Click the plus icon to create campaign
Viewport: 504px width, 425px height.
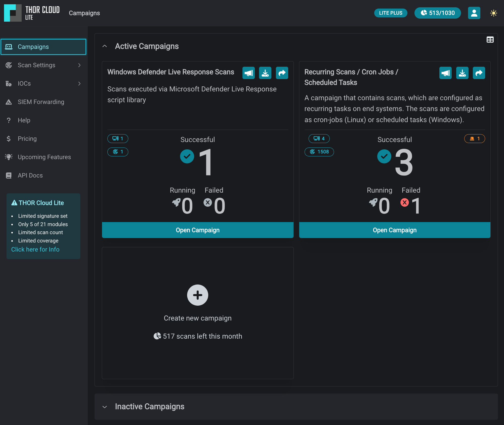click(x=198, y=295)
